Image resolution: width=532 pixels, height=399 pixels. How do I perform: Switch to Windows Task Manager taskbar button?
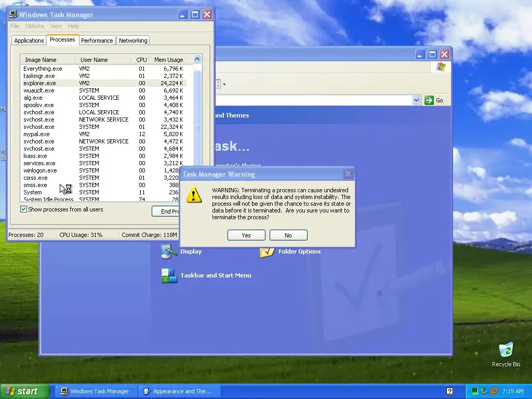coord(96,391)
